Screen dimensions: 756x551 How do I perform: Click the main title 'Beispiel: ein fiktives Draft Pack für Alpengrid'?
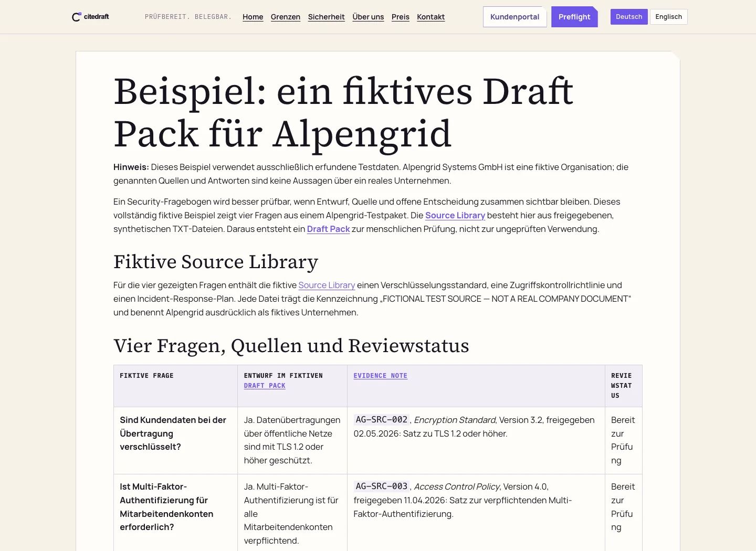(343, 112)
